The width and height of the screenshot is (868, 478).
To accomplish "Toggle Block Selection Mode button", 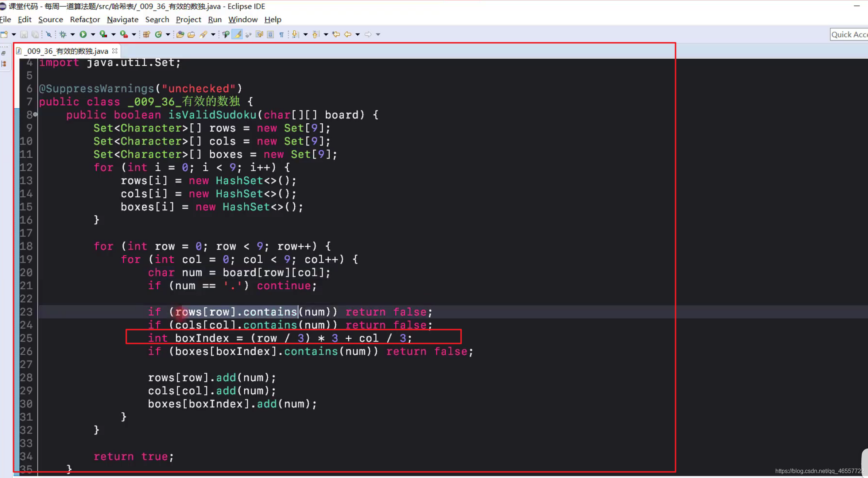I will (270, 34).
